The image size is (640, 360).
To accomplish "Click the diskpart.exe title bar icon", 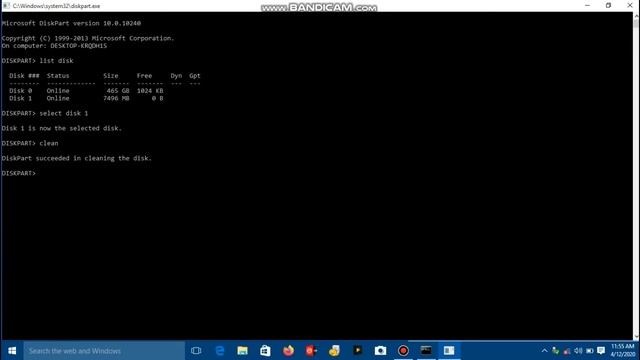I will [6, 6].
